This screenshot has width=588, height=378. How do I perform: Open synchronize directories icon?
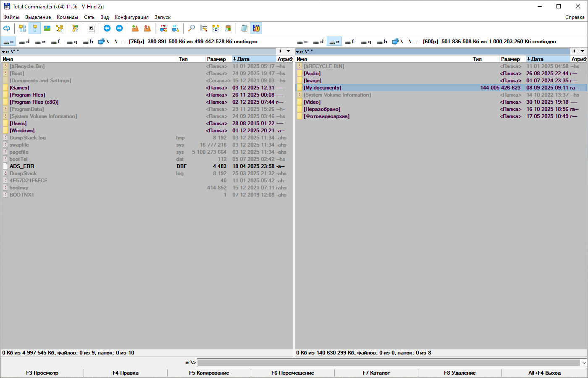click(216, 28)
